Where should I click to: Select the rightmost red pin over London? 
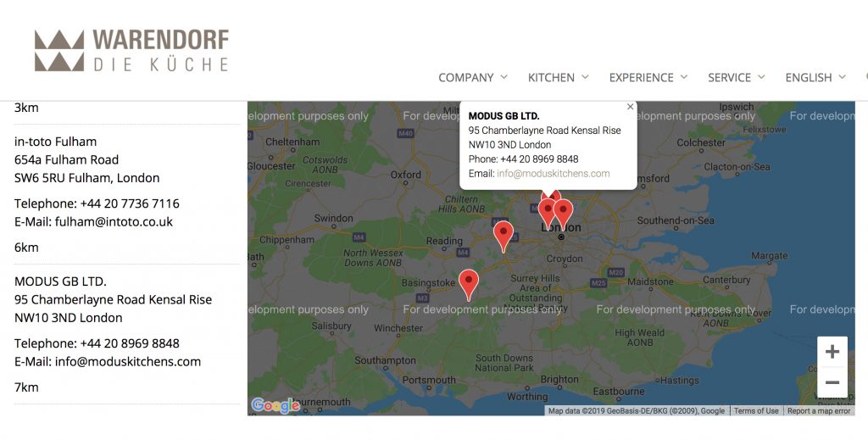coord(563,214)
